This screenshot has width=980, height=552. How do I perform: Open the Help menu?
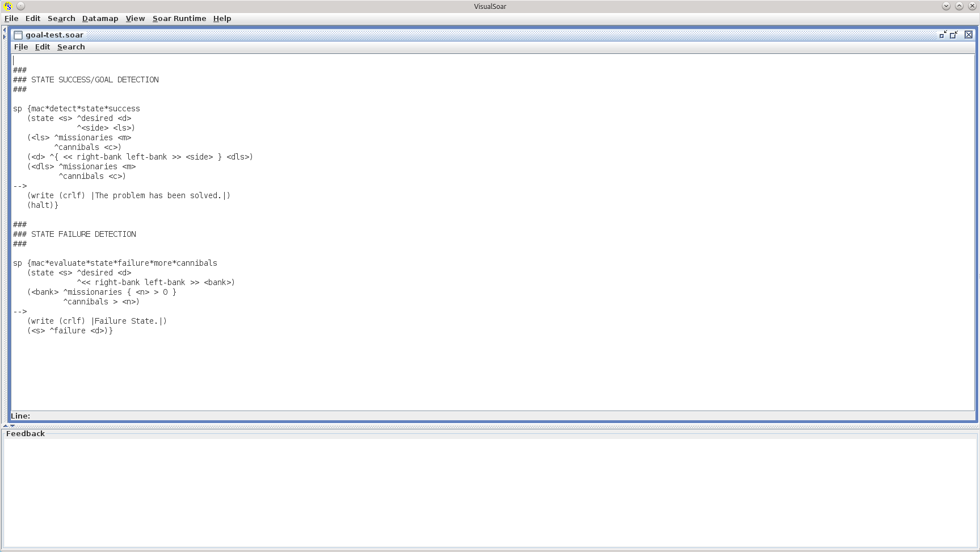(222, 19)
